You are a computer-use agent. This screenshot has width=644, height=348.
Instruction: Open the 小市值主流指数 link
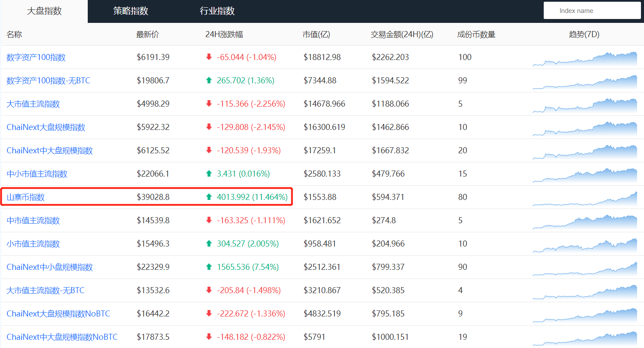(33, 244)
